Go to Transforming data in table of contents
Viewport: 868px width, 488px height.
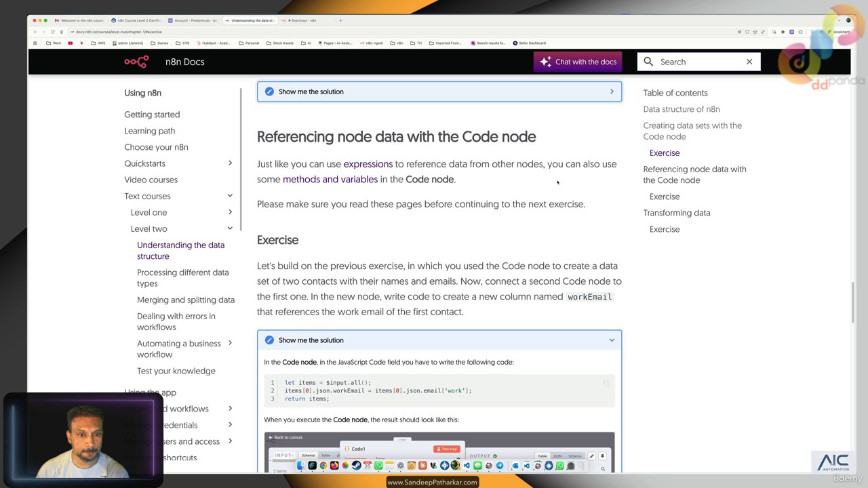677,213
